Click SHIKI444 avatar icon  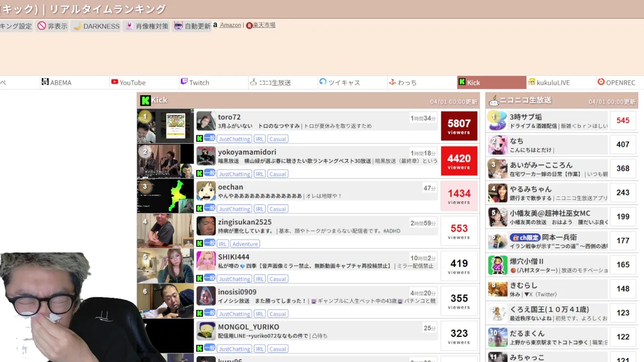(x=206, y=261)
